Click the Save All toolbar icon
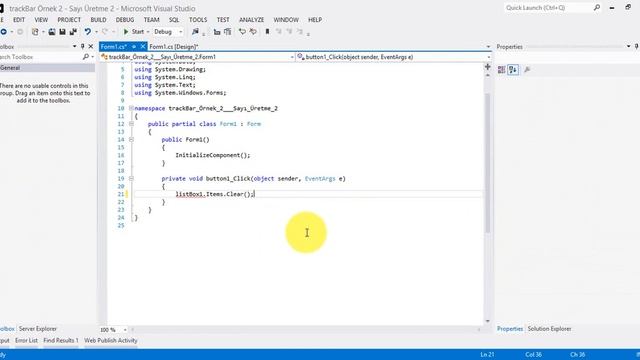Viewport: 640px width, 360px height. [x=73, y=31]
